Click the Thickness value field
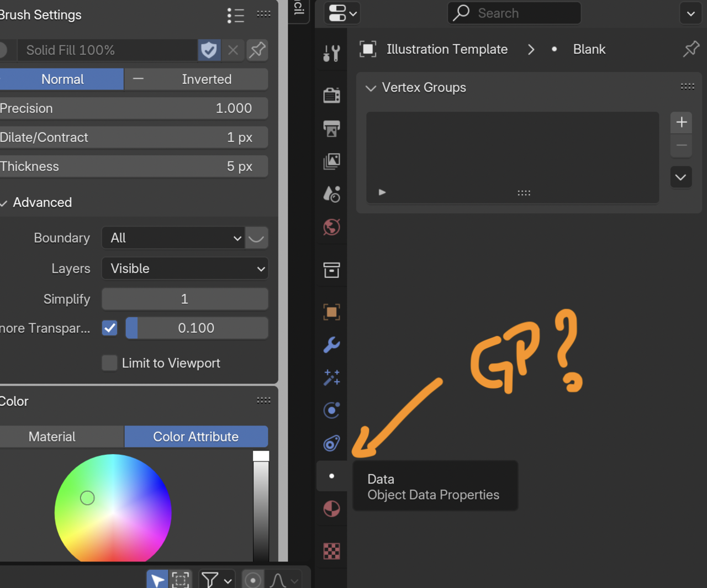 tap(134, 166)
